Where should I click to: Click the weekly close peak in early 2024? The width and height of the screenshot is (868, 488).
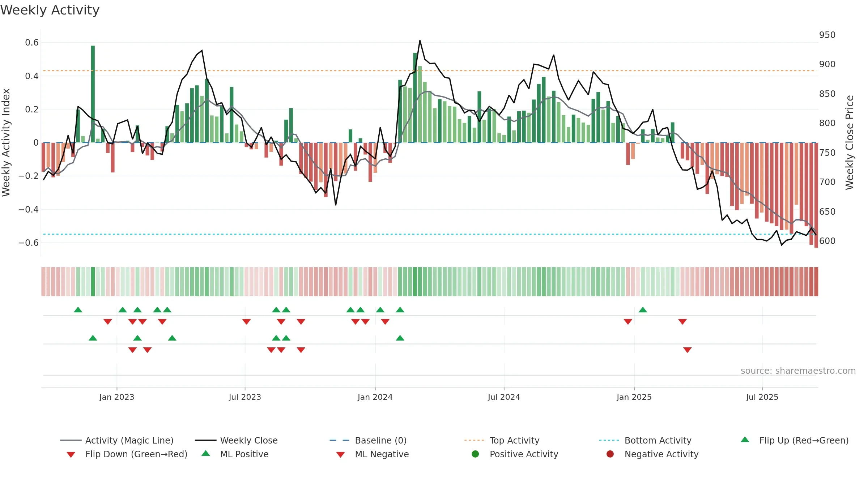420,40
